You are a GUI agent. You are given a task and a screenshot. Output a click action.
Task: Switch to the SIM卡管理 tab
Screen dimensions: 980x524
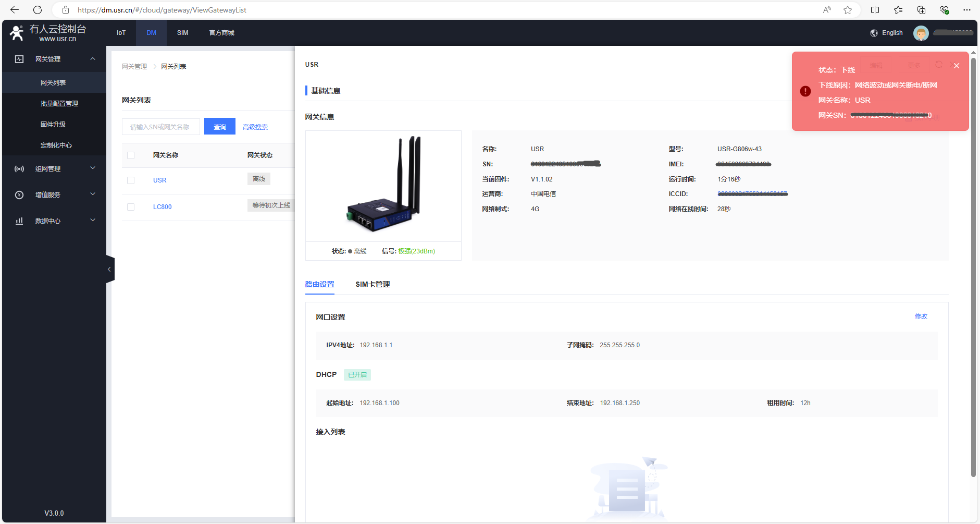coord(373,284)
